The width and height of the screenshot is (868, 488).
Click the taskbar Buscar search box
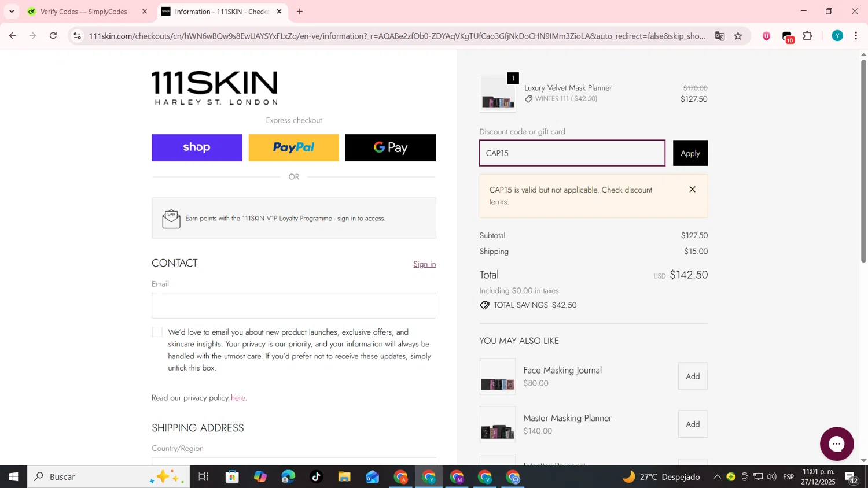[108, 477]
